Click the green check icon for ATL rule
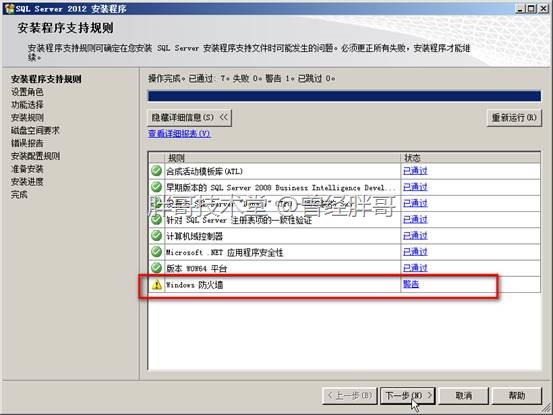Screen dimensions: 553x415 pos(156,171)
